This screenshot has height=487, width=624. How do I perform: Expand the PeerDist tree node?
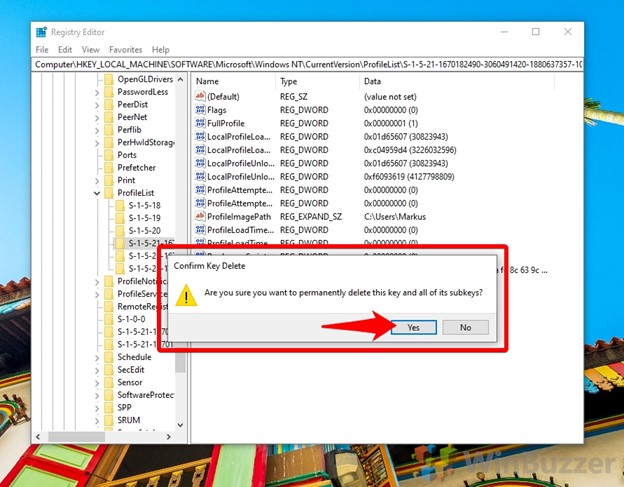point(97,104)
